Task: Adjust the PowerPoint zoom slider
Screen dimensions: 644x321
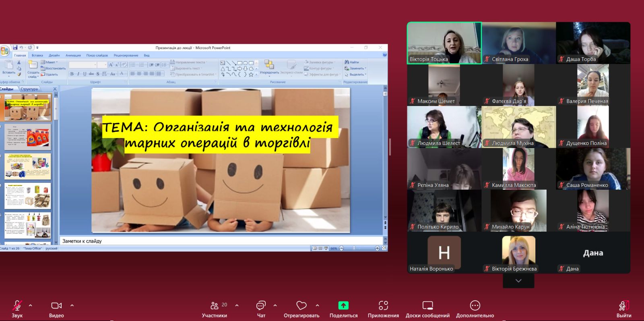Action: [354, 248]
